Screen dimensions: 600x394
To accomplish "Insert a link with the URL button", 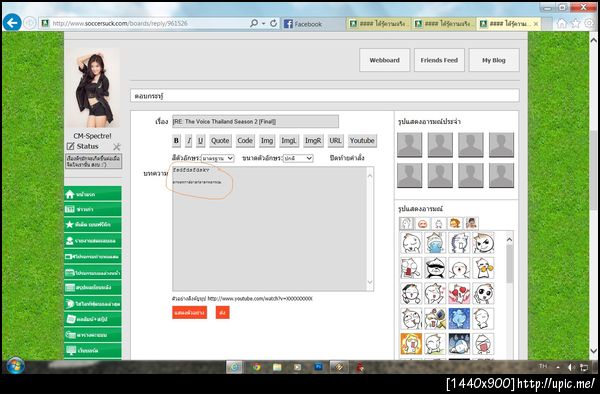I will (x=335, y=140).
